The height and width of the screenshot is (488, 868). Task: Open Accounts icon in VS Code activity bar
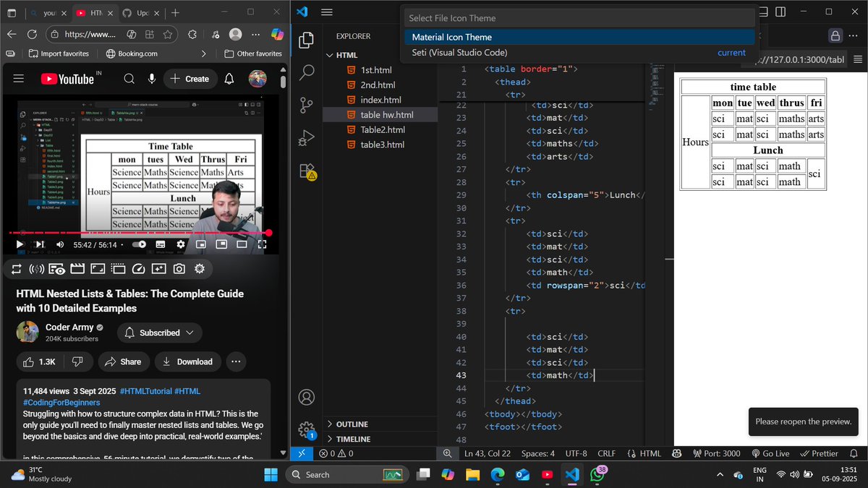[307, 397]
